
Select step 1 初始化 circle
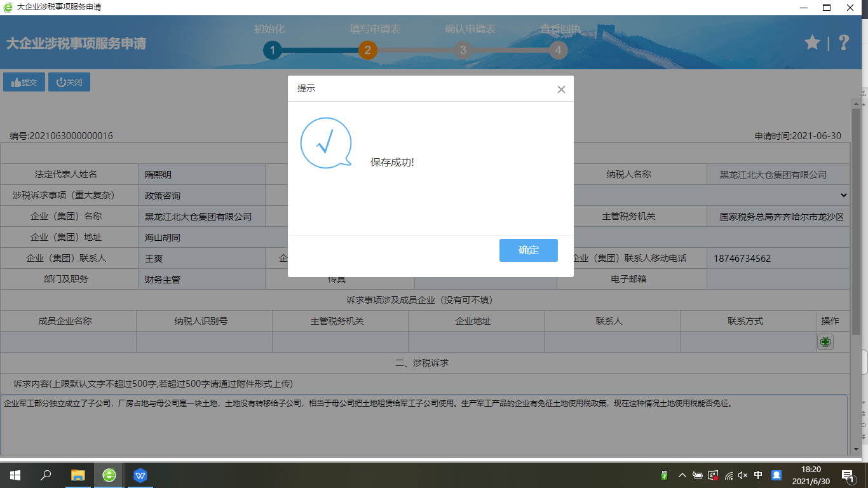click(272, 50)
